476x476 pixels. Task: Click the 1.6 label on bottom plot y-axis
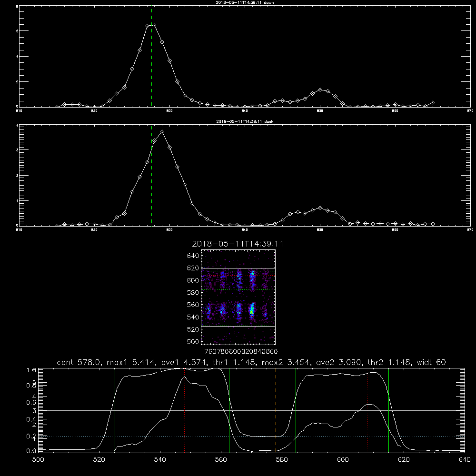tap(31, 370)
